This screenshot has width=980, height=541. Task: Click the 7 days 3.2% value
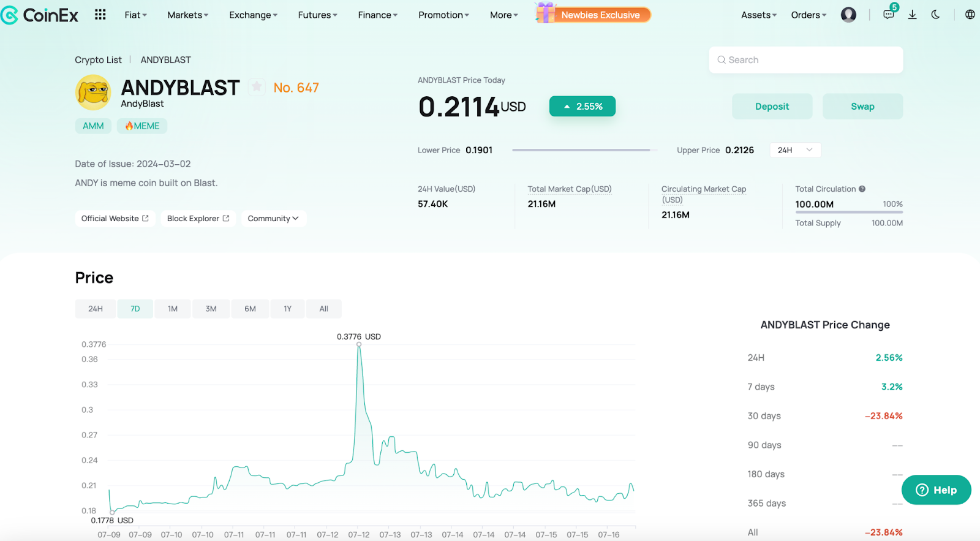click(892, 387)
